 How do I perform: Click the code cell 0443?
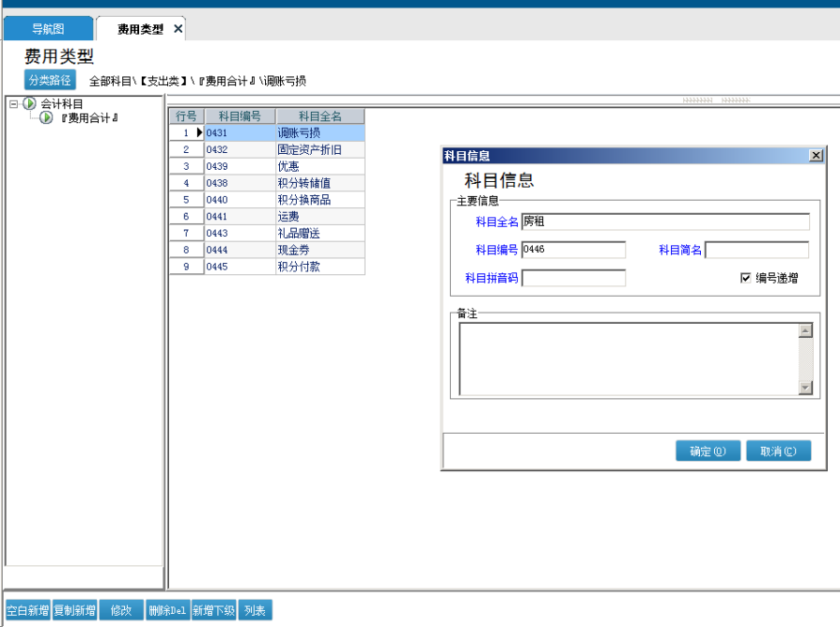240,233
